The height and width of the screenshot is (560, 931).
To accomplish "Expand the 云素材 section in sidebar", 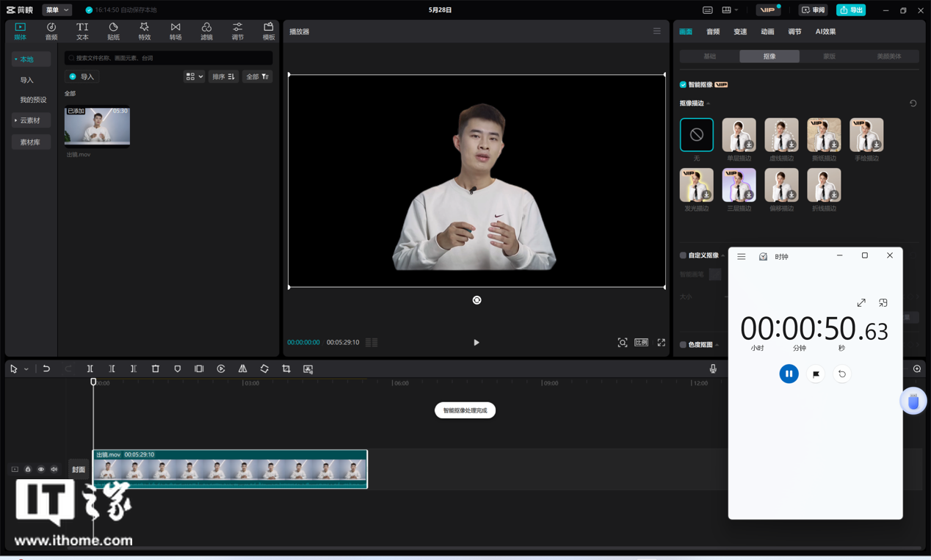I will 31,120.
